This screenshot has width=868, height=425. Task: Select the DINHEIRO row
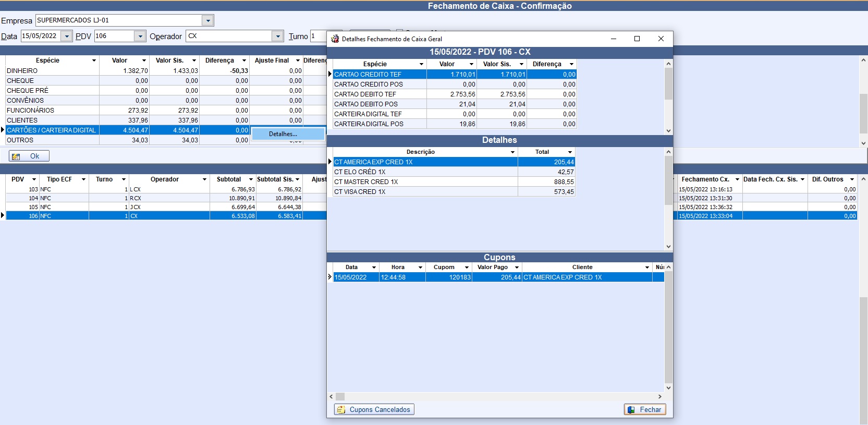pyautogui.click(x=166, y=71)
